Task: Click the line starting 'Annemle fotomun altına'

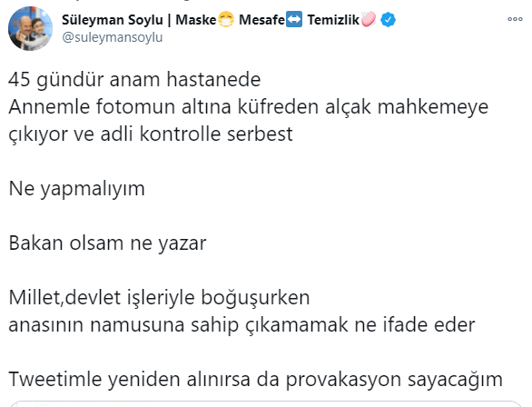Action: click(249, 106)
